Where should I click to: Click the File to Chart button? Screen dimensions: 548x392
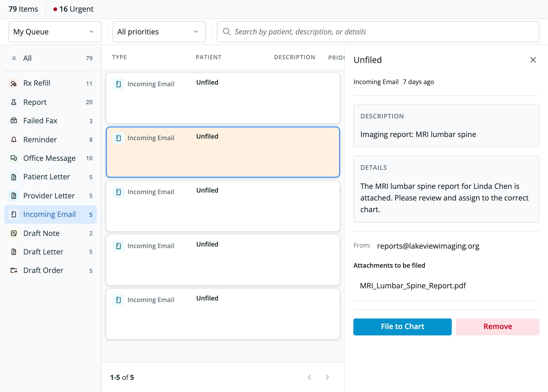pyautogui.click(x=403, y=327)
